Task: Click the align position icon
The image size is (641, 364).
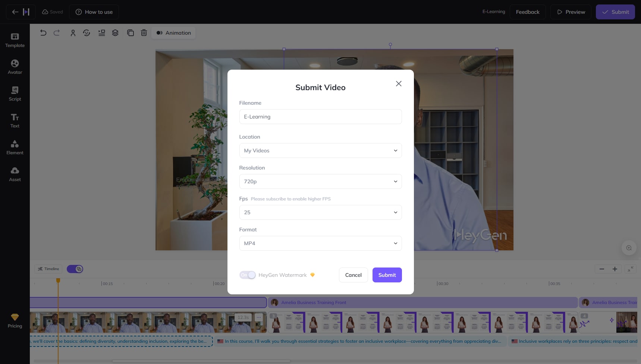Action: coord(101,33)
